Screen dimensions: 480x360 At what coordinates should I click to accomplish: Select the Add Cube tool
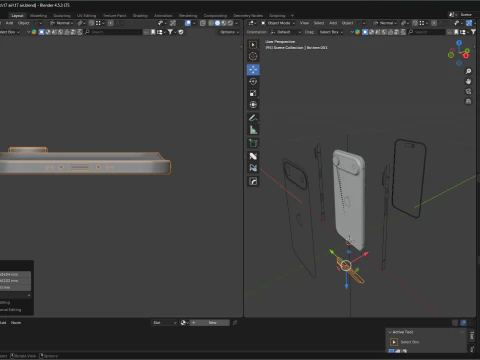pyautogui.click(x=253, y=143)
